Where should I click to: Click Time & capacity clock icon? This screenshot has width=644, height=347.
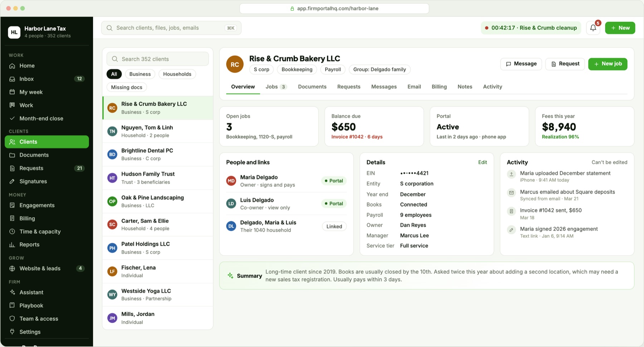pyautogui.click(x=12, y=232)
